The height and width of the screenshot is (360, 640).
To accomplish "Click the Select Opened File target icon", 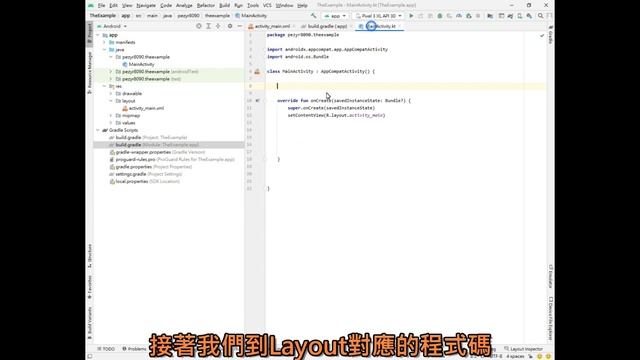I will (199, 26).
